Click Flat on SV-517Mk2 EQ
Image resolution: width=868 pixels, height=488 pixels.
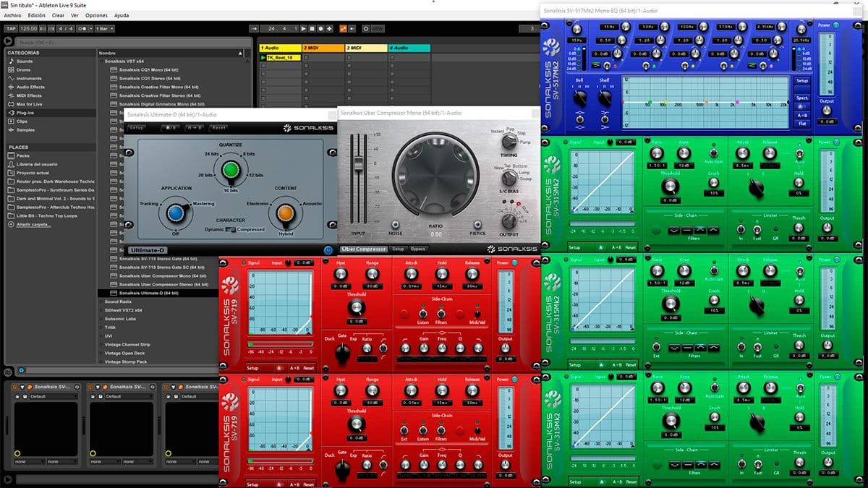pos(802,124)
